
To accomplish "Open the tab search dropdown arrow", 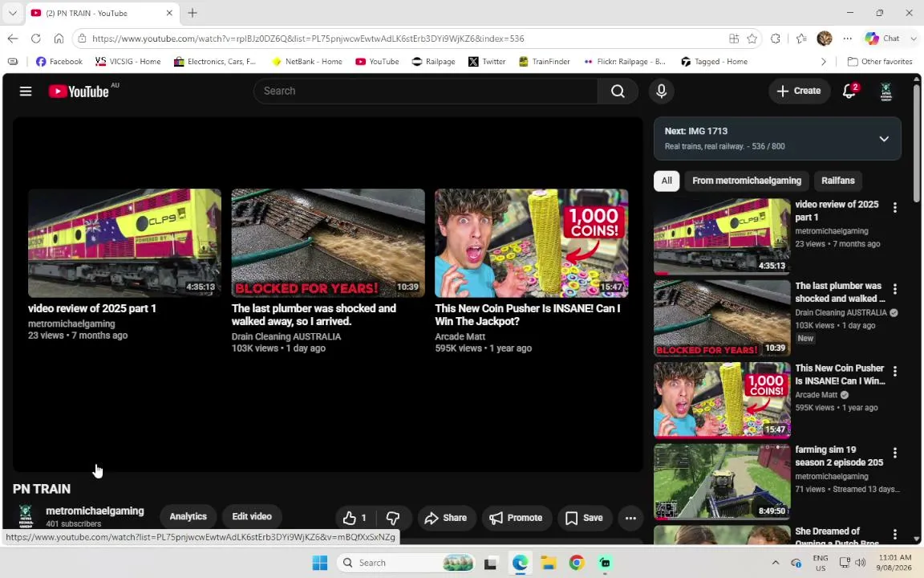I will click(12, 12).
